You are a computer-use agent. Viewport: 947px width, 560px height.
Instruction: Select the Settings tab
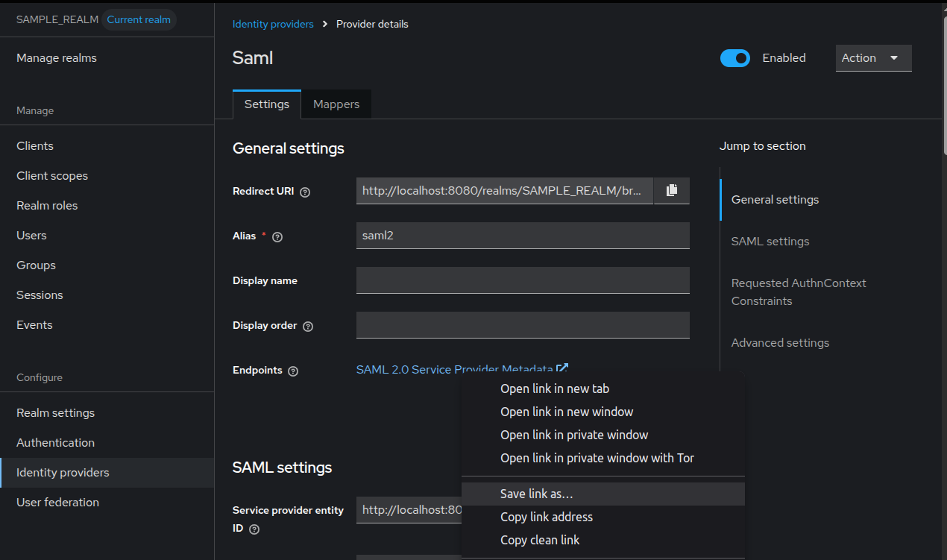[266, 104]
